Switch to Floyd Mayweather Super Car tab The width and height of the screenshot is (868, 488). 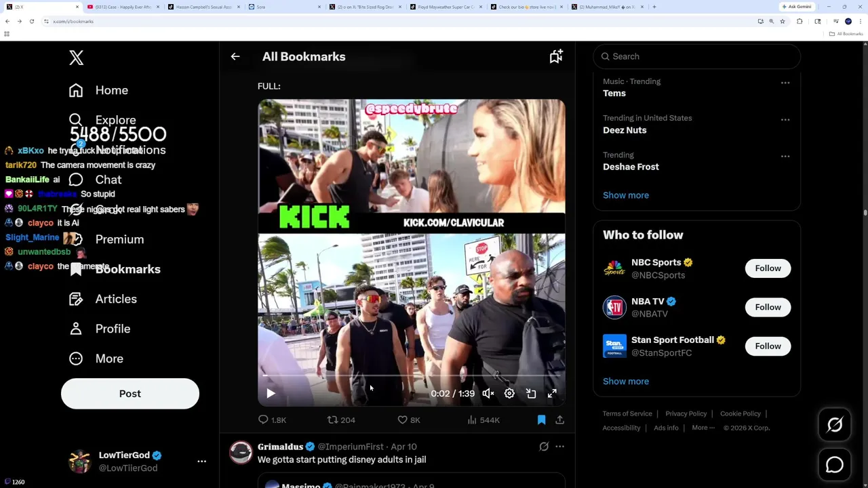(x=446, y=7)
